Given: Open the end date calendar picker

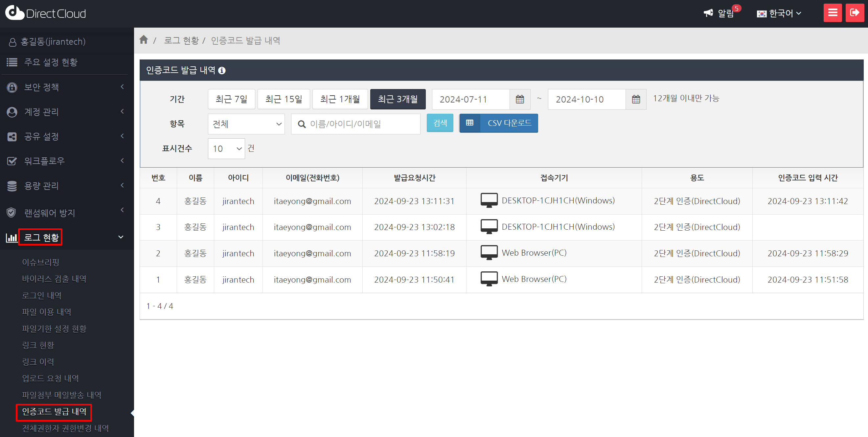Looking at the screenshot, I should click(635, 100).
